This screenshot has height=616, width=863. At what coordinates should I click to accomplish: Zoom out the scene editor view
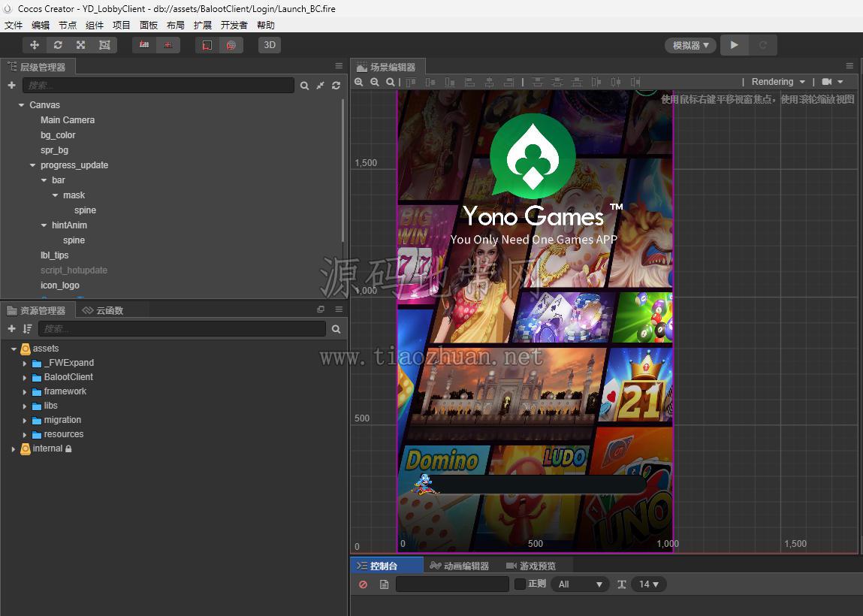click(x=375, y=82)
